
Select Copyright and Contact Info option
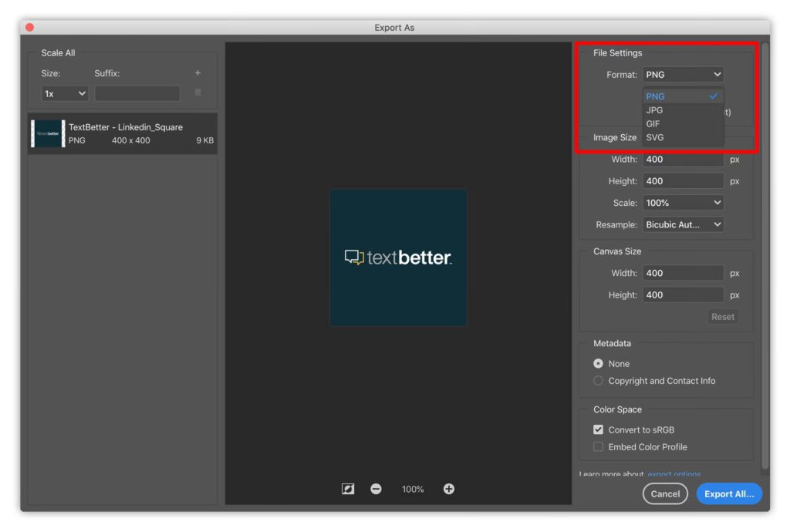(x=599, y=381)
